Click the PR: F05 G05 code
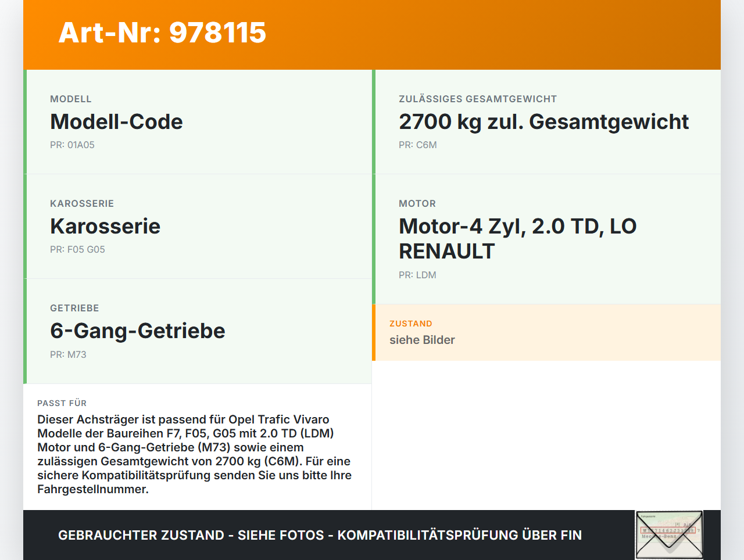 [77, 249]
